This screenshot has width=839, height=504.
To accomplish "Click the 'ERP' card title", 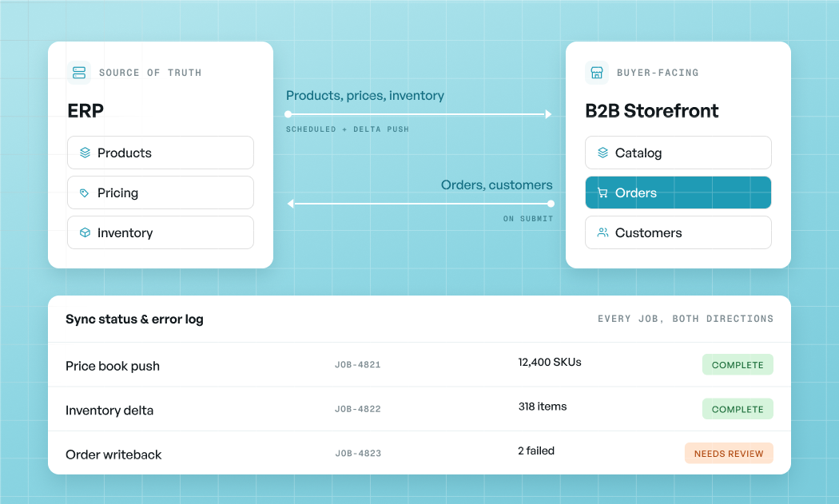I will (85, 111).
